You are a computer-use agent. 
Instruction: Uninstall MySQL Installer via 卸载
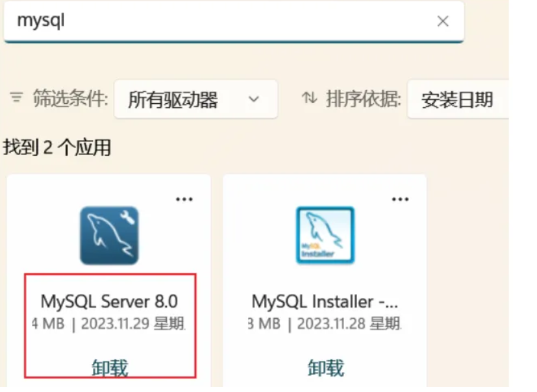pyautogui.click(x=326, y=368)
